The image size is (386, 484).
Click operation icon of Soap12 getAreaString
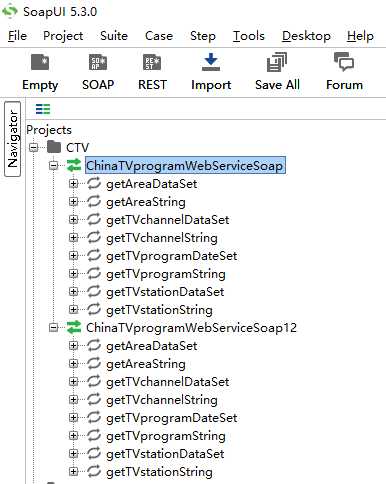[x=94, y=363]
